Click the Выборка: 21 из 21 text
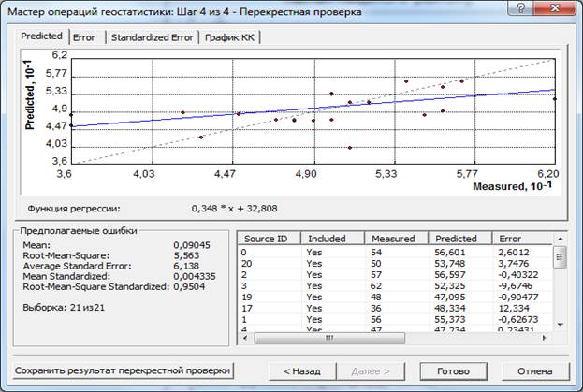583x392 pixels. coord(64,308)
